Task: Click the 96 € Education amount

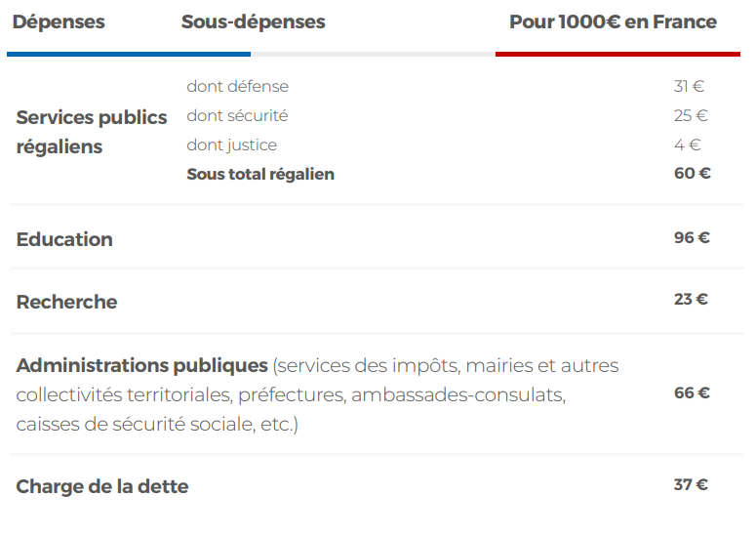Action: tap(692, 238)
